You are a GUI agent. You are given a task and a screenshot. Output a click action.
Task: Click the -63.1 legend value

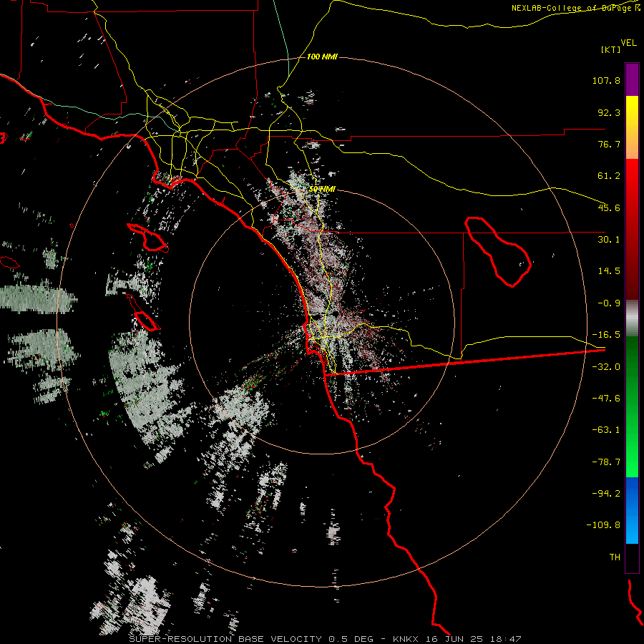[606, 430]
